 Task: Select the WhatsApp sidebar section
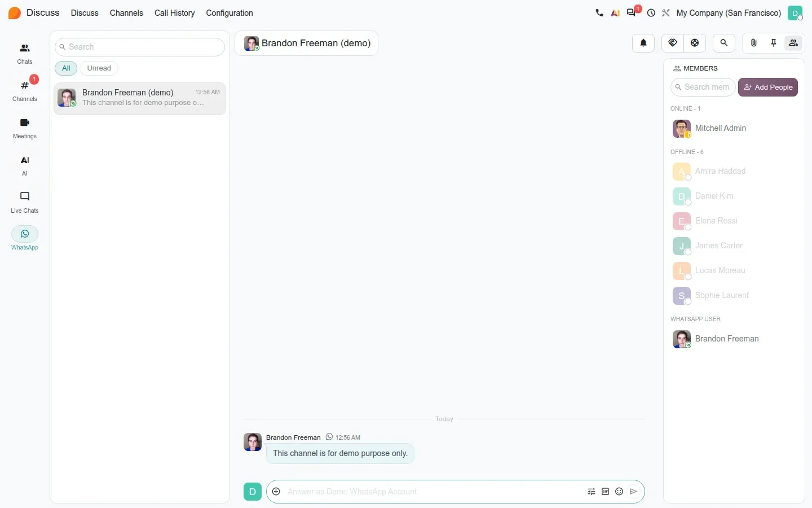tap(25, 239)
